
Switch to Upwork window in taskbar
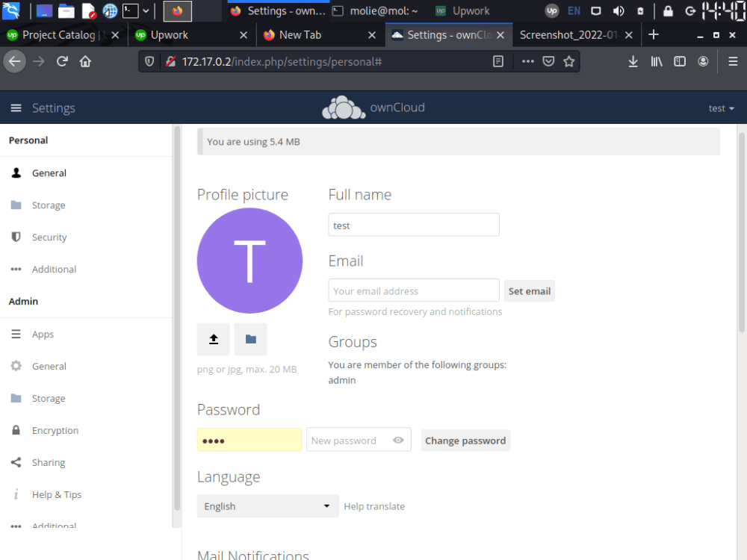point(462,10)
